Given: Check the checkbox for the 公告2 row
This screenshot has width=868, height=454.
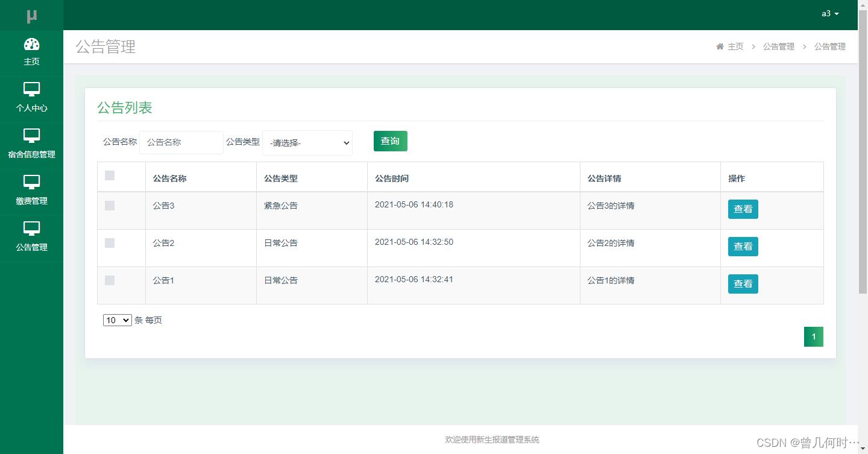Looking at the screenshot, I should click(x=110, y=243).
